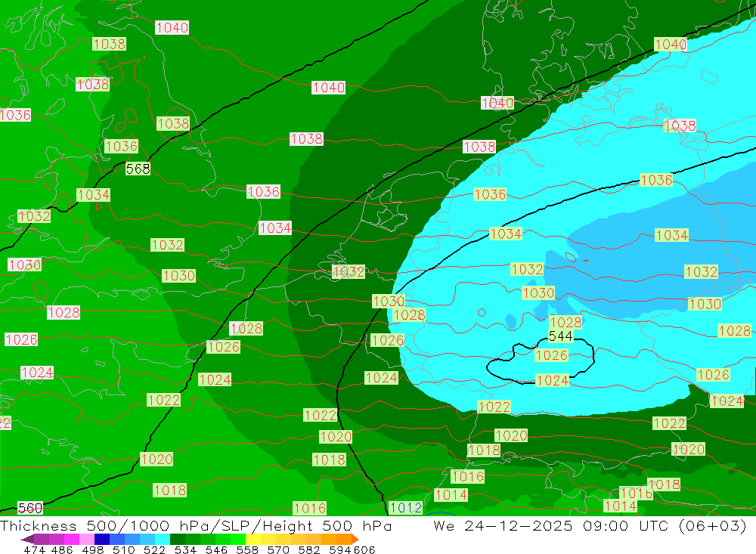756x554 pixels.
Task: Select legend value 606
Action: (364, 549)
